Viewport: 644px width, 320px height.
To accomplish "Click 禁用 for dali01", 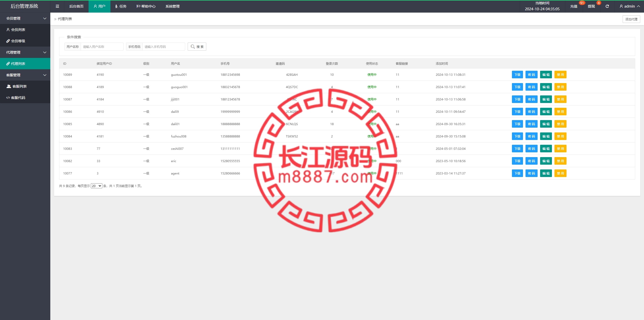I will pos(560,124).
